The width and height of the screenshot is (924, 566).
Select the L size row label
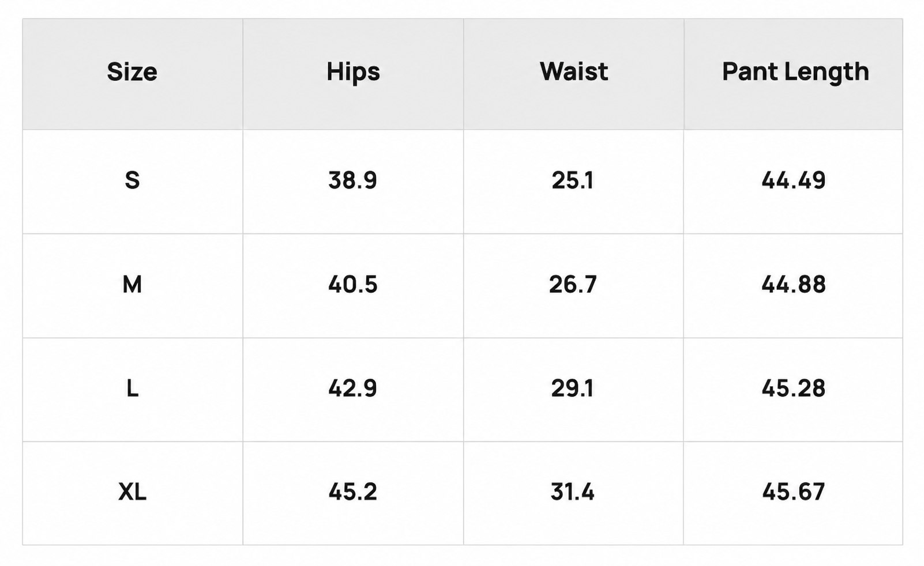coord(132,388)
